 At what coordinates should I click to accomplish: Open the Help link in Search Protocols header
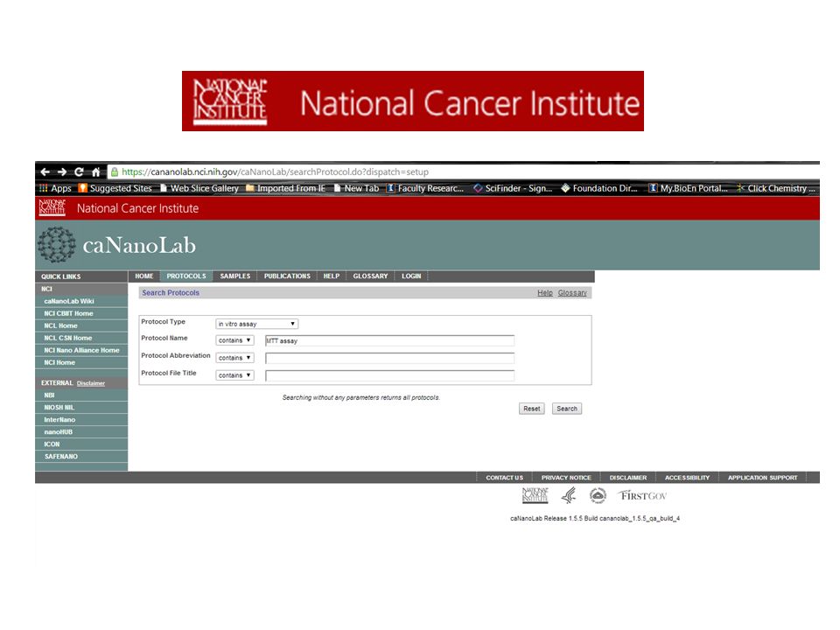pos(545,293)
